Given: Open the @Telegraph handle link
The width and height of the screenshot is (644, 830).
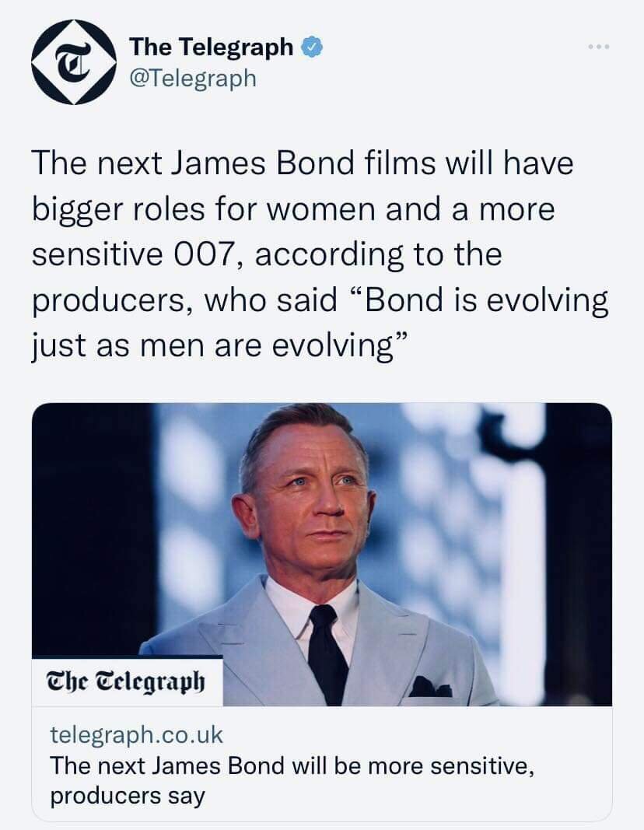Looking at the screenshot, I should click(x=193, y=79).
